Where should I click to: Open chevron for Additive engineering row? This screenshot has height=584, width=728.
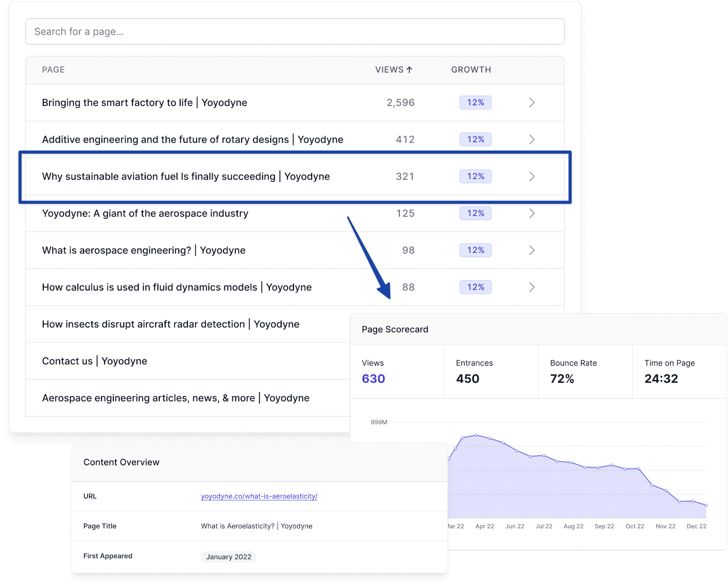pyautogui.click(x=531, y=140)
